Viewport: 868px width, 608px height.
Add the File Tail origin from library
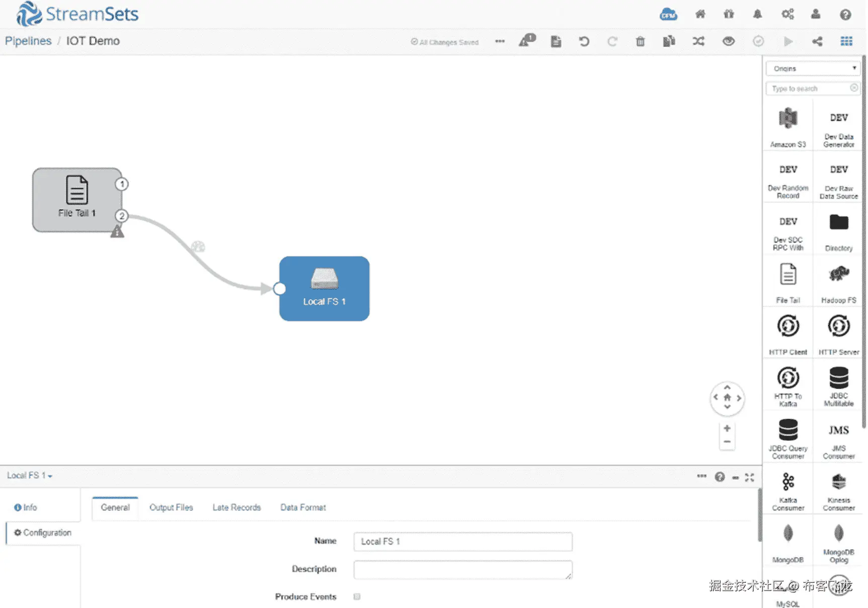click(x=788, y=283)
